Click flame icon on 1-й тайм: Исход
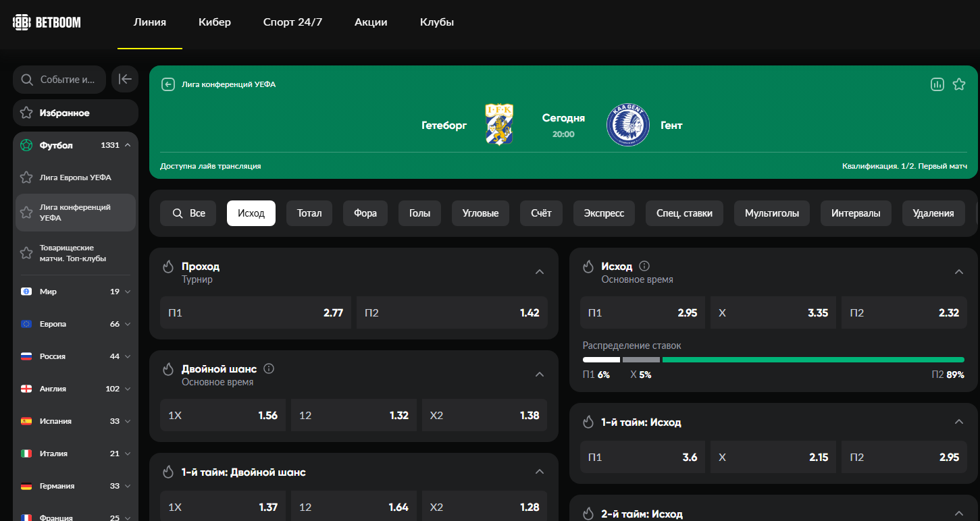Viewport: 980px width, 521px height. click(x=588, y=422)
